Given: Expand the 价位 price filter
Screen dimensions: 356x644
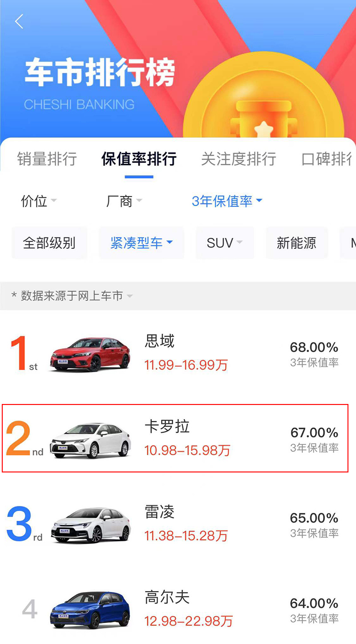Looking at the screenshot, I should pyautogui.click(x=39, y=201).
